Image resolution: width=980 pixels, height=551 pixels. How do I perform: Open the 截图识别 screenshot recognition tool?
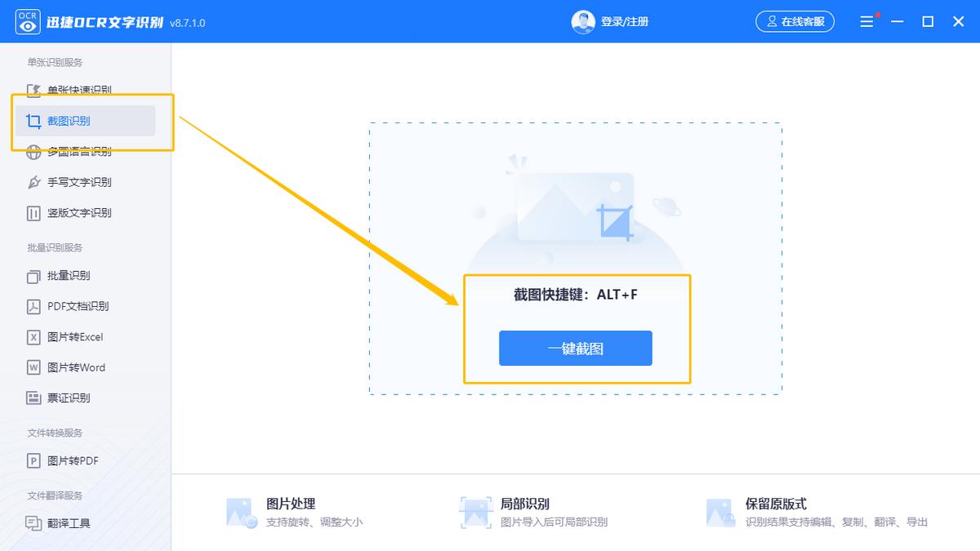point(65,121)
